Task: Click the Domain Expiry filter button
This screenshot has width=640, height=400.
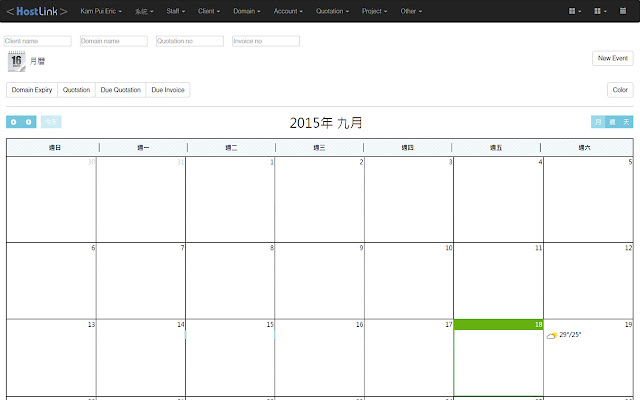Action: pos(32,90)
